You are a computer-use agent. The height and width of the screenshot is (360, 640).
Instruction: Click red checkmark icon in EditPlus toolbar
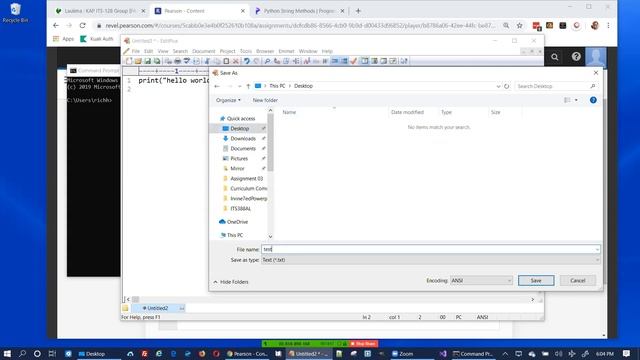tap(354, 61)
